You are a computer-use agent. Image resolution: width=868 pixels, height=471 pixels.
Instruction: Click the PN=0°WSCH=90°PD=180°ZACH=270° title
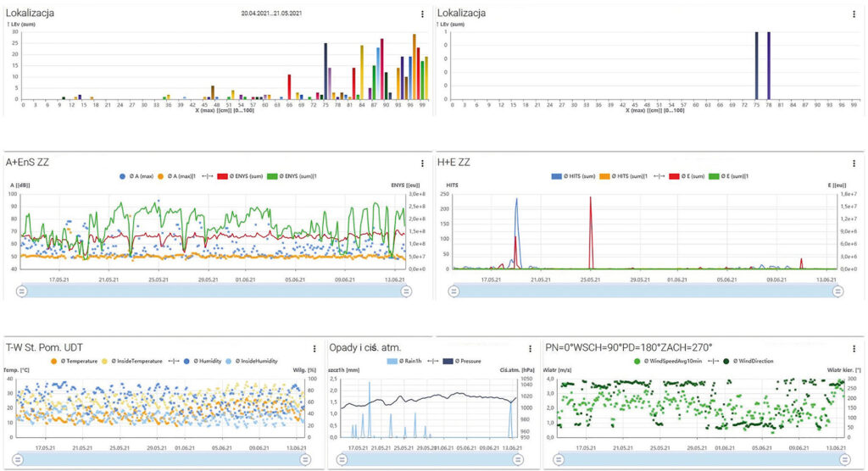628,347
